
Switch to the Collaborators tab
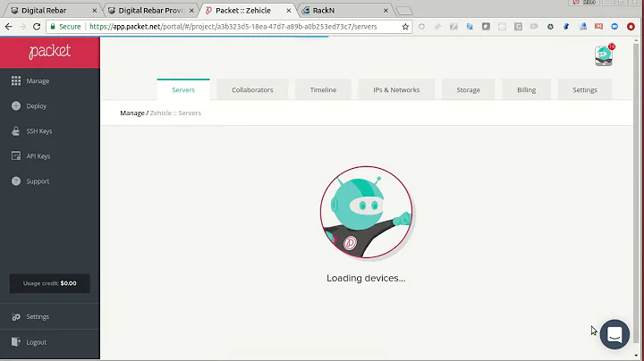click(252, 90)
